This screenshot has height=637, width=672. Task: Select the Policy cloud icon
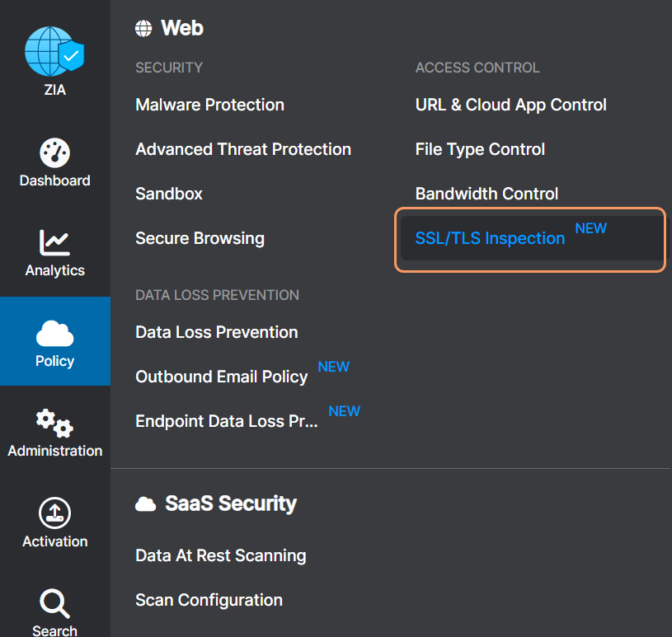click(x=54, y=334)
